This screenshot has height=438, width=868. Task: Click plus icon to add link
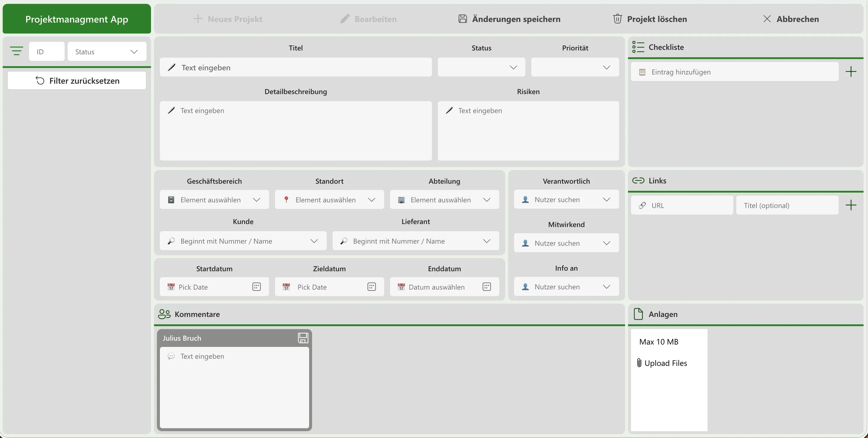(851, 205)
